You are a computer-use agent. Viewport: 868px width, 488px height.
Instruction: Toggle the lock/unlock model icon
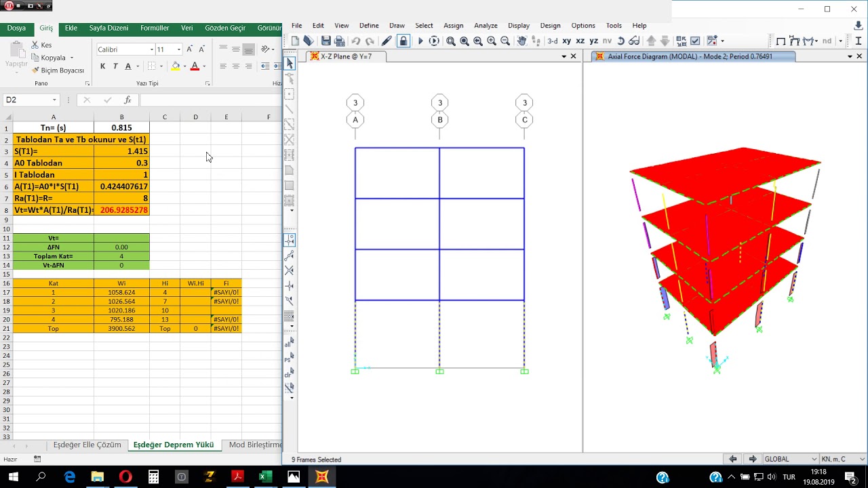click(x=403, y=41)
